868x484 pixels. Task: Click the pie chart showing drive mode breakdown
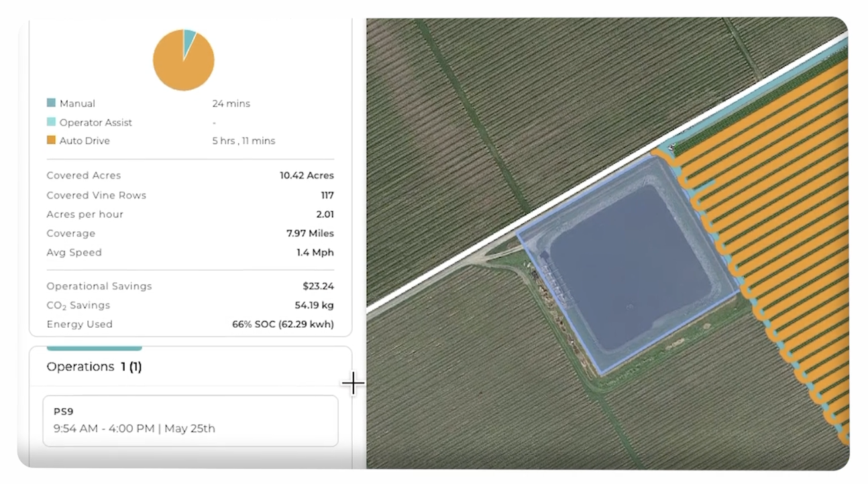coord(183,60)
